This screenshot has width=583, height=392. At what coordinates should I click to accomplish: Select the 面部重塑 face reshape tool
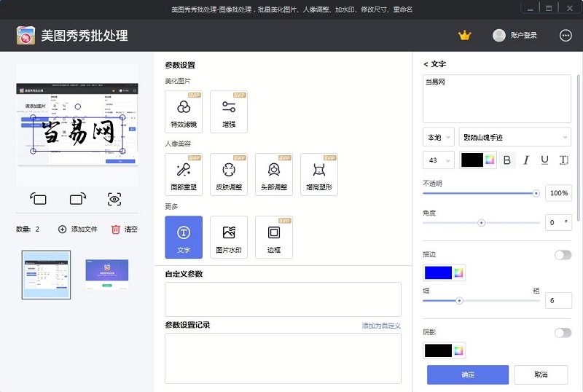point(184,174)
